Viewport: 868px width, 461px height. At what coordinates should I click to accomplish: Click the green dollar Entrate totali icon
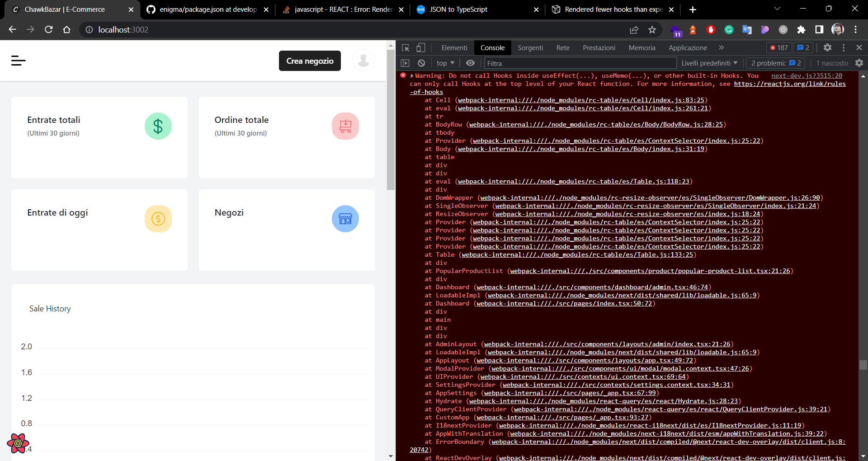tap(158, 126)
